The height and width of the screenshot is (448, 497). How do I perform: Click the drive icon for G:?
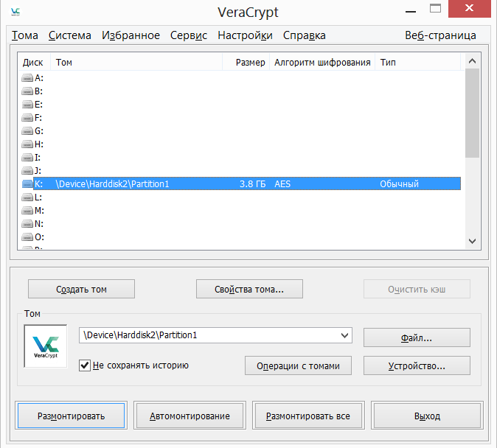pos(27,131)
